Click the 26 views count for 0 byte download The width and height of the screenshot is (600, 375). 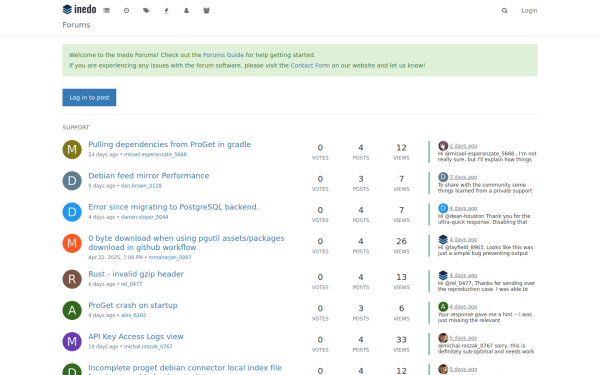point(401,241)
